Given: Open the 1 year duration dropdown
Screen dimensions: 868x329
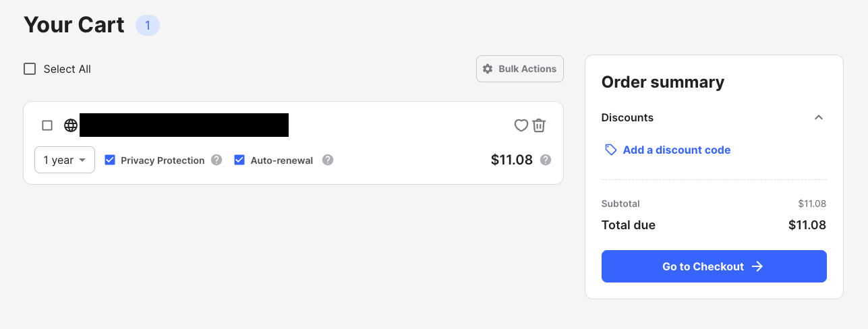Looking at the screenshot, I should pyautogui.click(x=65, y=160).
